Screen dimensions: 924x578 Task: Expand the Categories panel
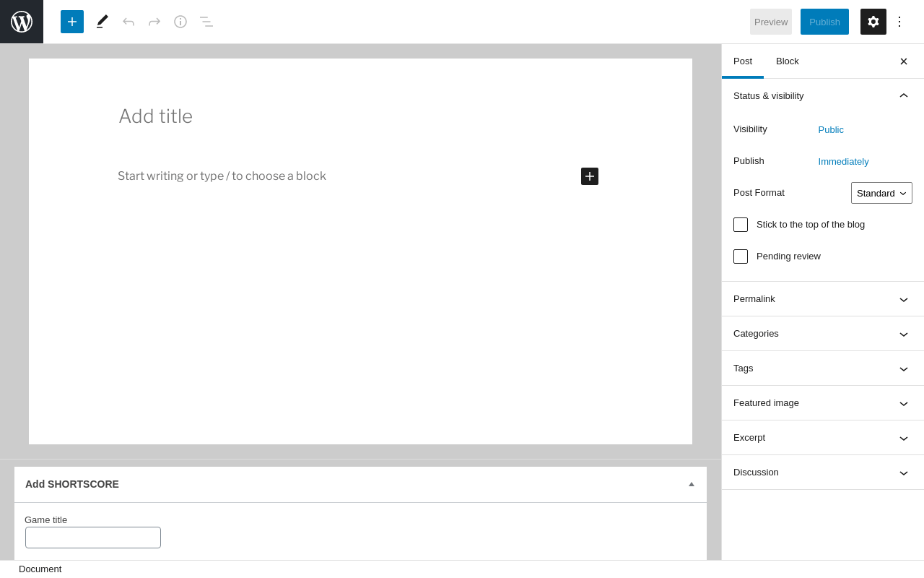click(x=823, y=334)
